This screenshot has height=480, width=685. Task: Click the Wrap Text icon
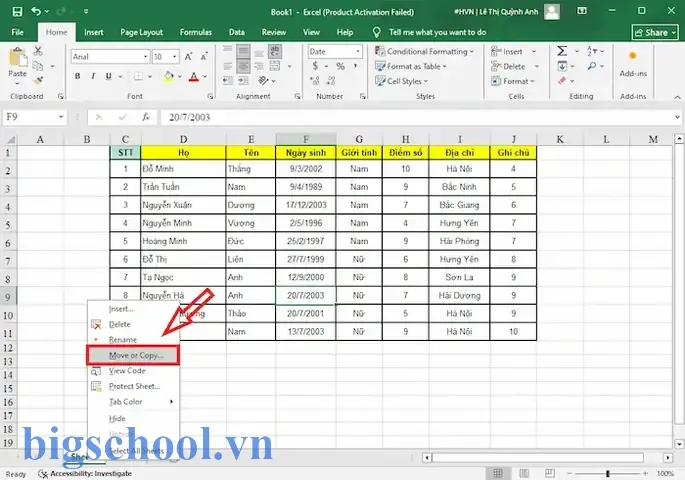coord(275,51)
